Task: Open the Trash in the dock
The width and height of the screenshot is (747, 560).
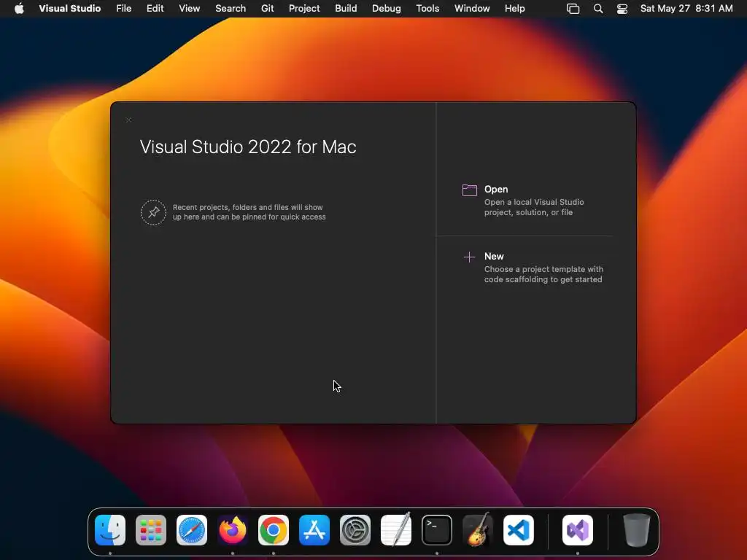Action: [636, 530]
